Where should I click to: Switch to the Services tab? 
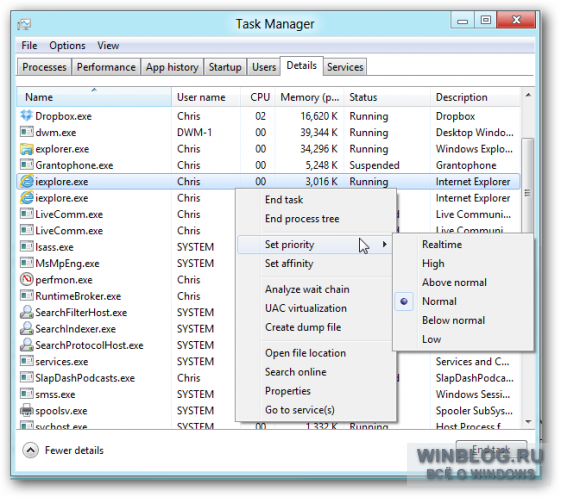click(345, 67)
